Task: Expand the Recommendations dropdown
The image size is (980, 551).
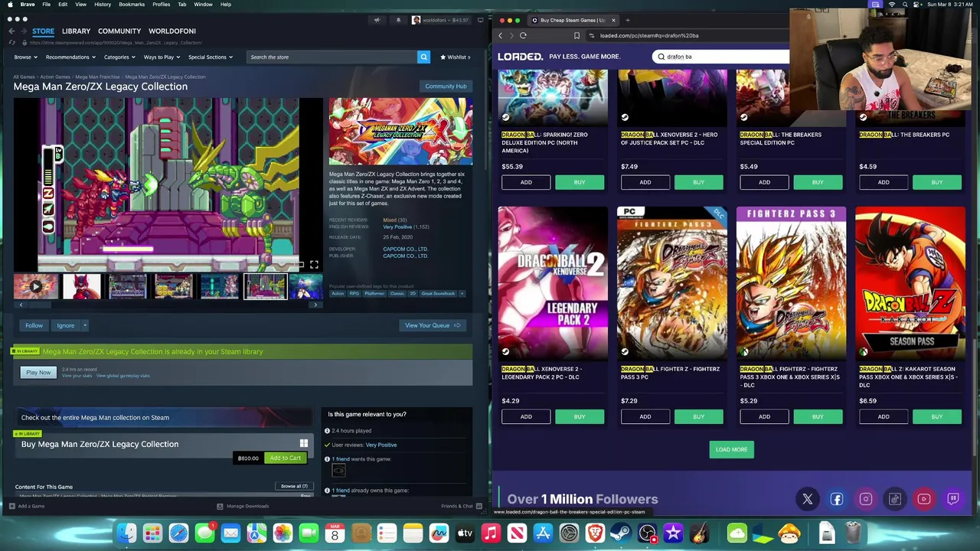Action: (x=70, y=57)
